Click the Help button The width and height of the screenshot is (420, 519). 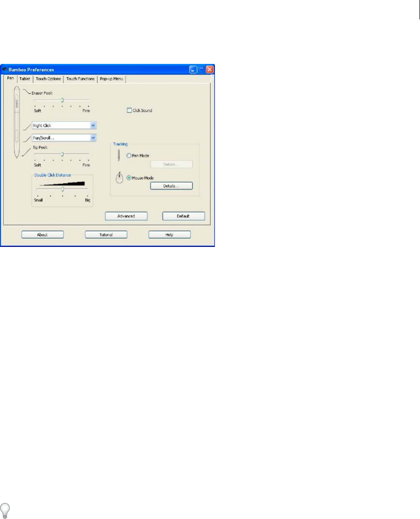pos(170,235)
